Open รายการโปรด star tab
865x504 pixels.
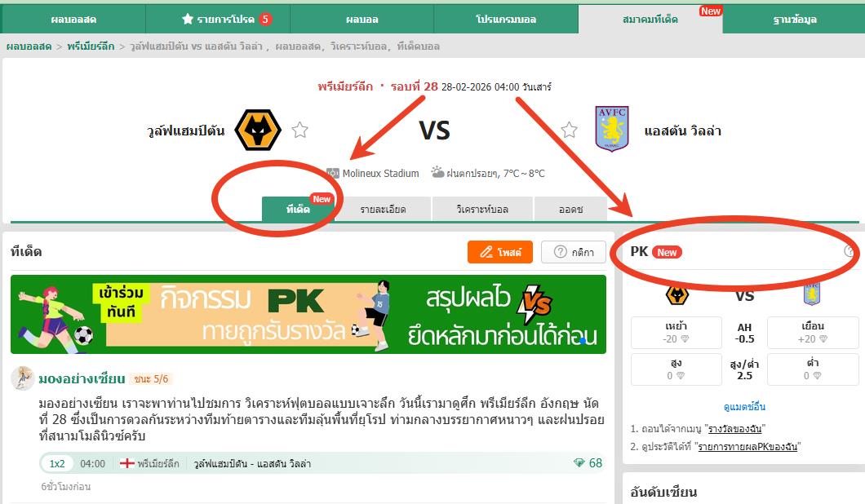[226, 20]
